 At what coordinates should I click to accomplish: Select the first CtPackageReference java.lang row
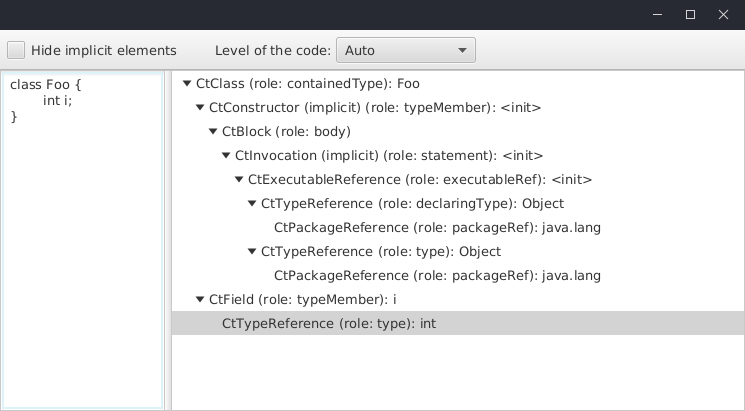coord(437,228)
